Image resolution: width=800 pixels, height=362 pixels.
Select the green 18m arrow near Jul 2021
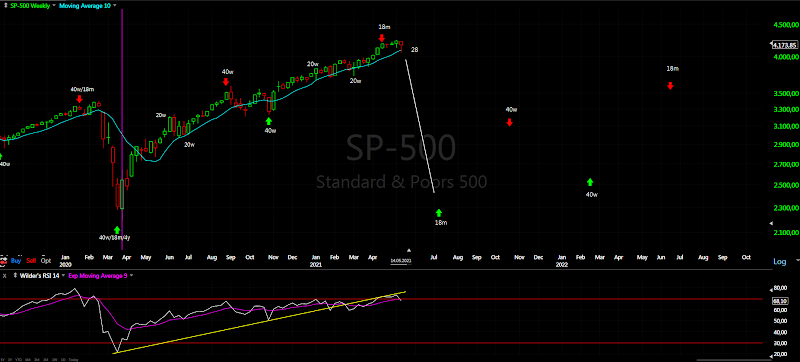coord(439,213)
